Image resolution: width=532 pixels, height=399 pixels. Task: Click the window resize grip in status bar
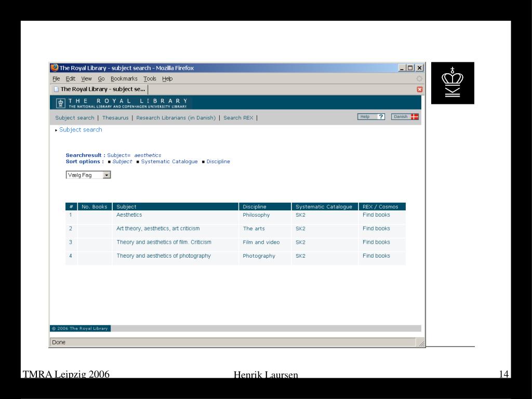click(x=421, y=343)
